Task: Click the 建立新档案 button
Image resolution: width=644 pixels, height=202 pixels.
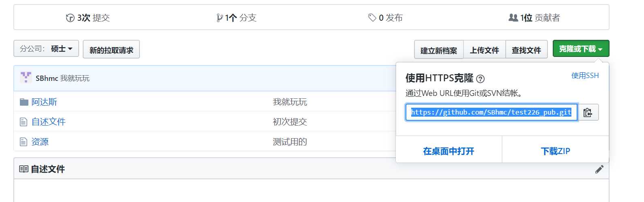Action: [x=439, y=50]
